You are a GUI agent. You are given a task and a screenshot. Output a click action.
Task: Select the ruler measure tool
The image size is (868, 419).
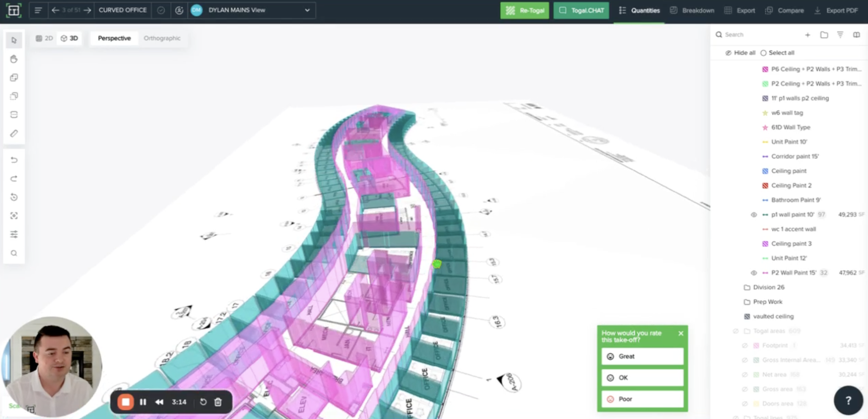click(14, 134)
